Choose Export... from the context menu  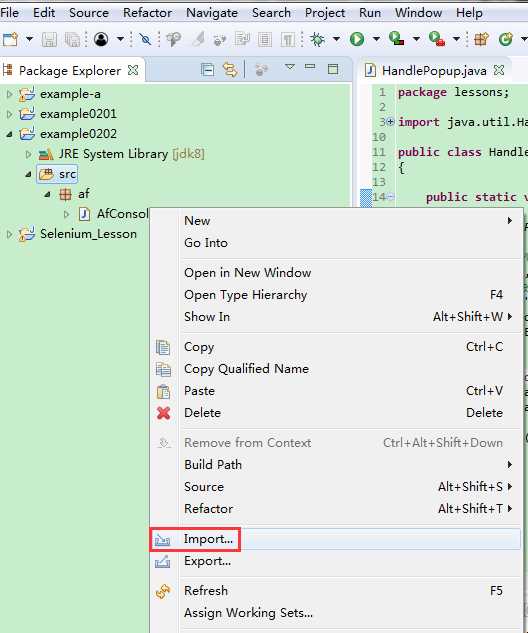336,561
